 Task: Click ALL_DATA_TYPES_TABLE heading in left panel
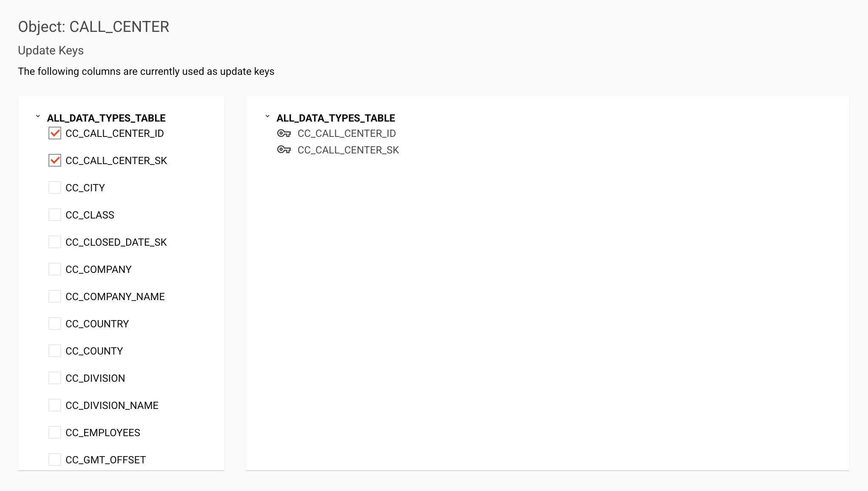106,118
